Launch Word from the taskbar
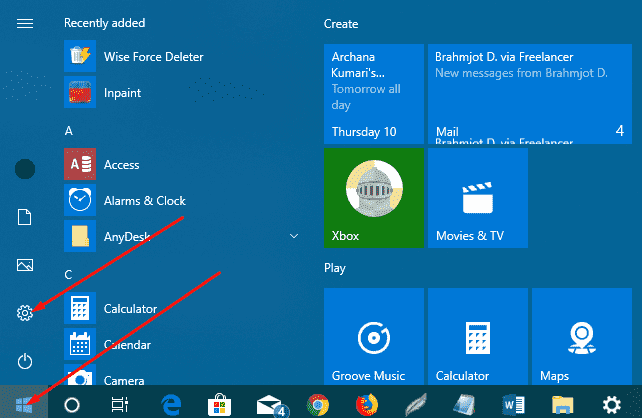The width and height of the screenshot is (642, 418). coord(513,405)
